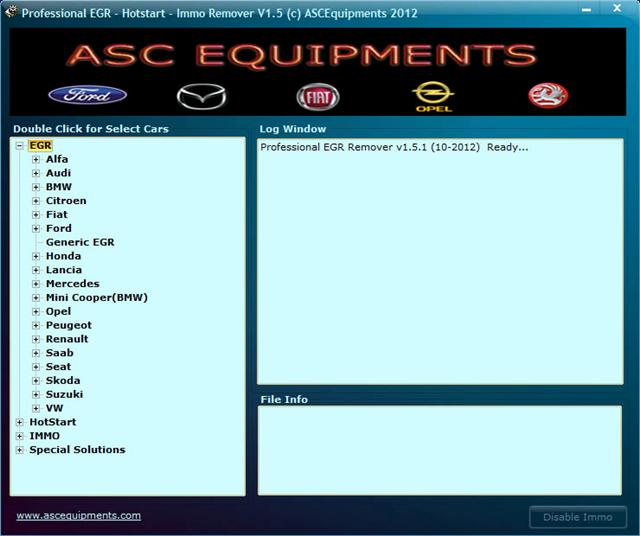Screen dimensions: 640x536
Task: Select the HotStart tree item
Action: [53, 422]
